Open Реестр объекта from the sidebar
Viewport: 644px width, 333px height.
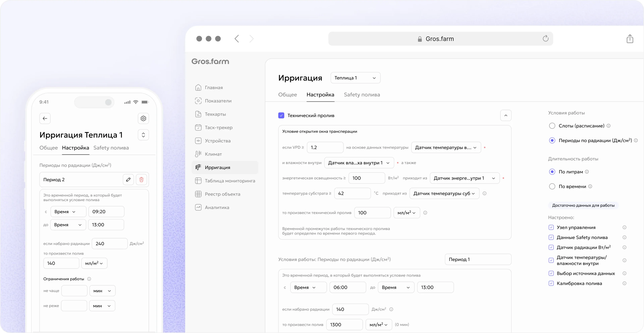pyautogui.click(x=225, y=194)
